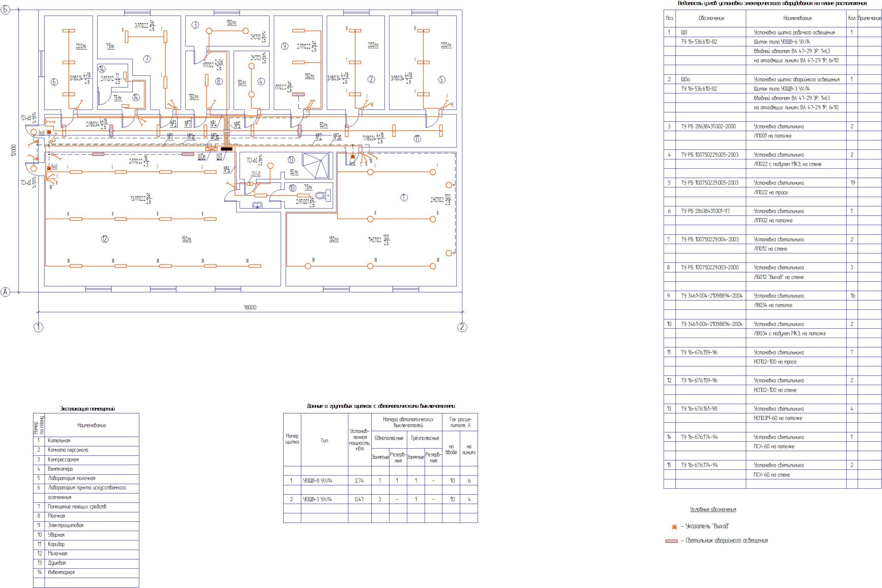Select grid axis bubble 2 below plan

(462, 327)
